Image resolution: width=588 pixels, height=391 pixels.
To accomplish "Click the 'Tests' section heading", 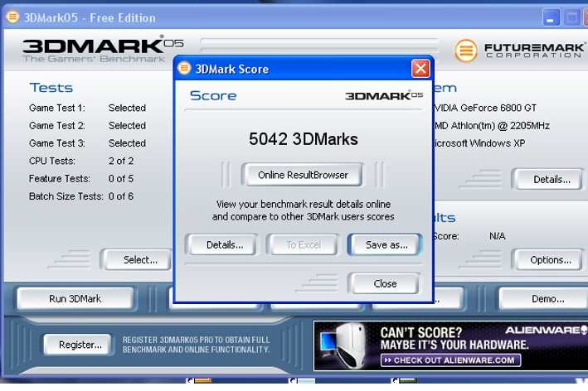I will pos(51,88).
